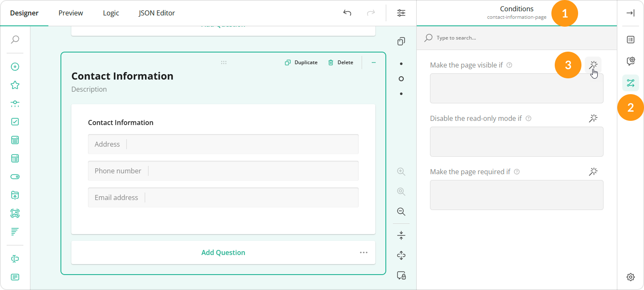
Task: Pick the File Upload question type
Action: pos(15,195)
